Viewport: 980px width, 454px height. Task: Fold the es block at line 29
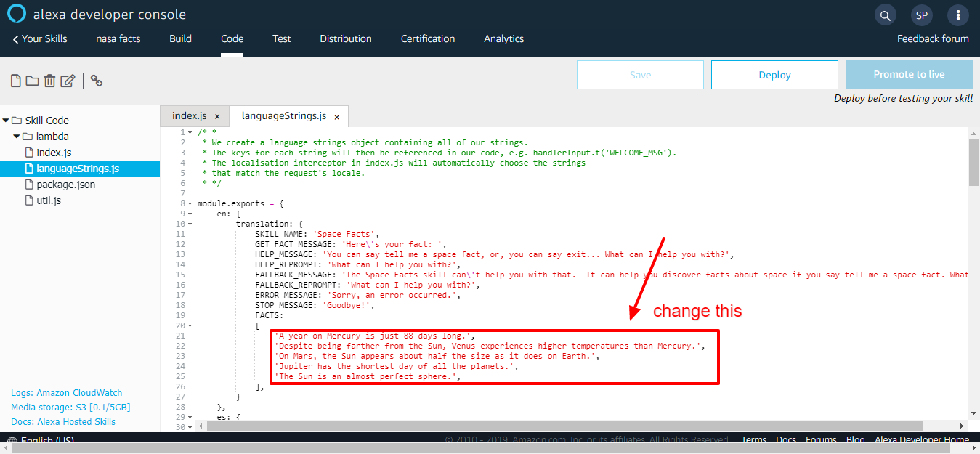tap(190, 418)
